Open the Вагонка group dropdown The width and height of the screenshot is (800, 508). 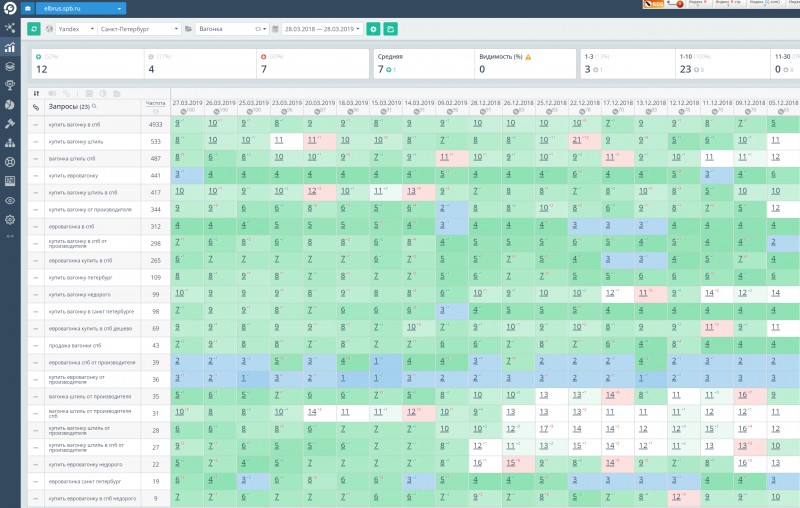pos(232,29)
